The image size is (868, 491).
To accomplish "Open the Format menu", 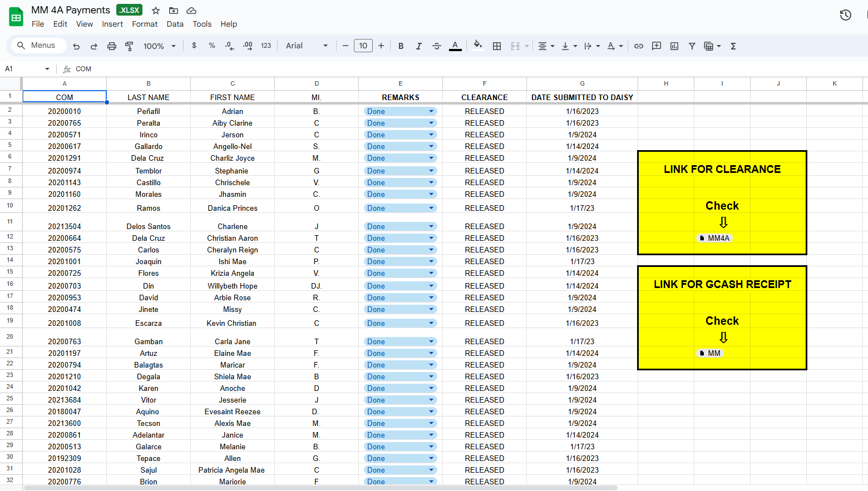I will [145, 24].
